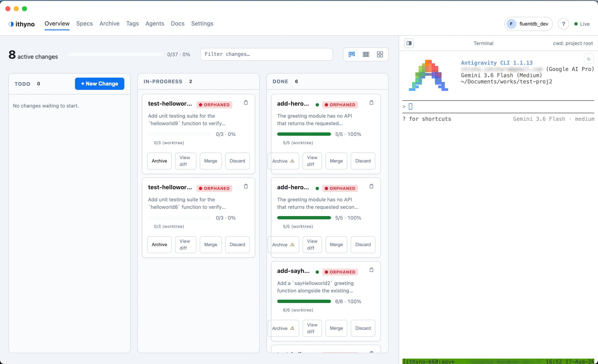Click the ithyno logo
Image resolution: width=598 pixels, height=364 pixels.
coord(22,24)
